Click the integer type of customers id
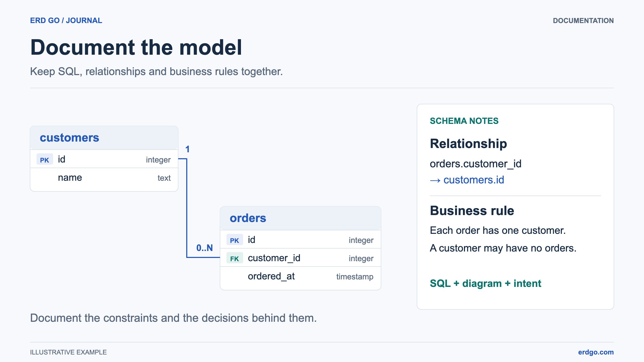644x362 pixels. point(158,160)
